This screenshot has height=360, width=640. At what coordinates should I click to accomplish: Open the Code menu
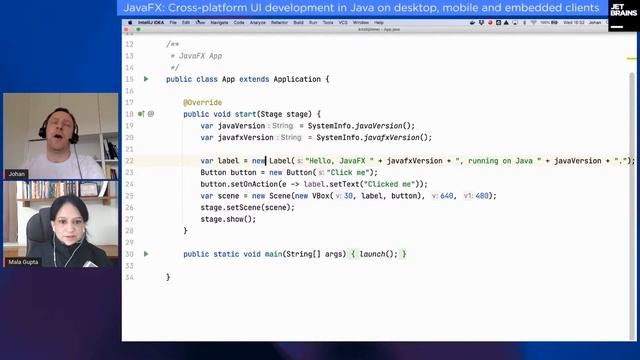239,23
